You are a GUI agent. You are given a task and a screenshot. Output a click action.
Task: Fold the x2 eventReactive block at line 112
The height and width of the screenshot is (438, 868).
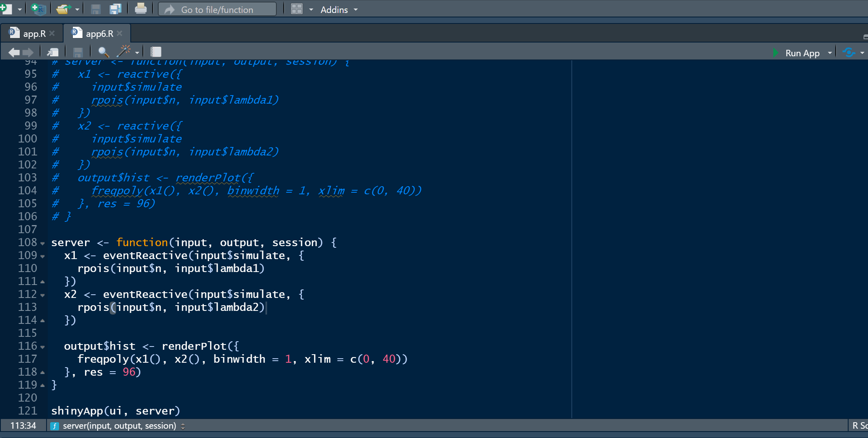tap(42, 296)
